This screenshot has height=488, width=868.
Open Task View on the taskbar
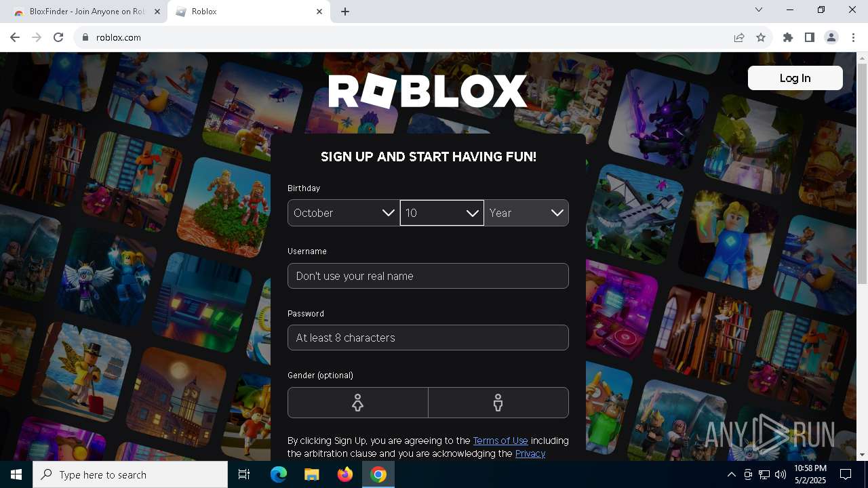click(244, 474)
